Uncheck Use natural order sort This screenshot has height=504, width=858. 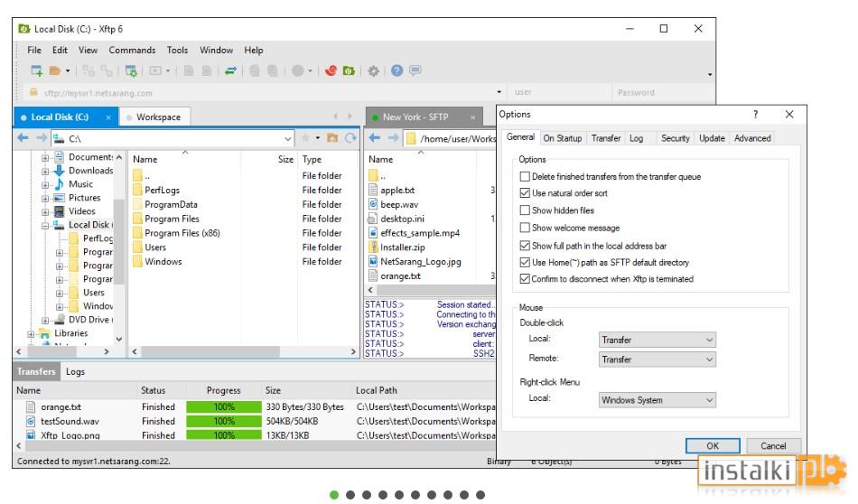(x=525, y=192)
